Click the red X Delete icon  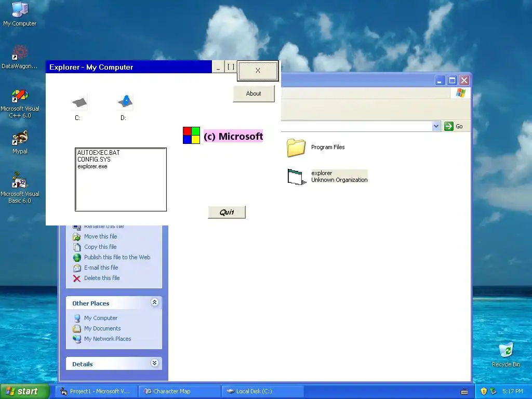point(77,278)
